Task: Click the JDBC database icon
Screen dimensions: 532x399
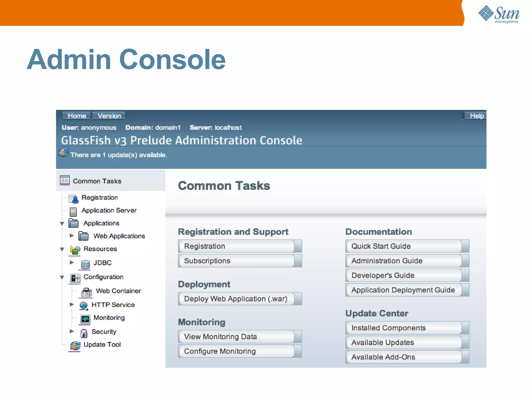Action: coord(85,264)
